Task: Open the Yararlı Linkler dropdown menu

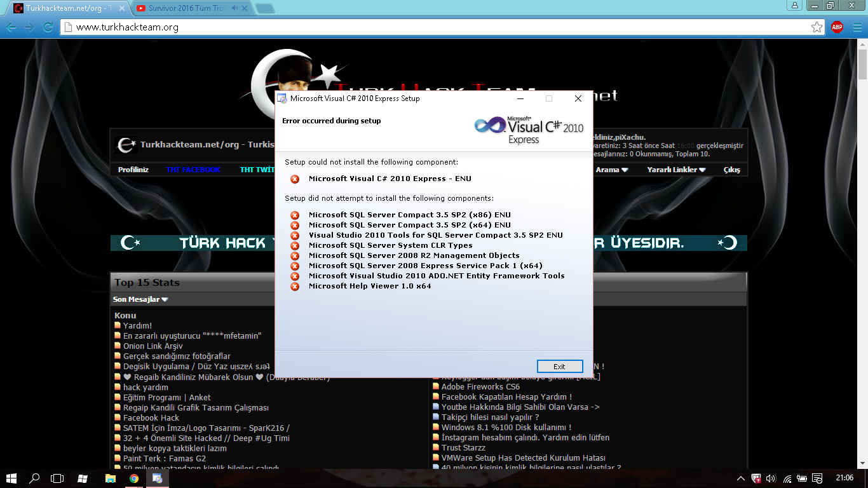Action: click(x=677, y=170)
